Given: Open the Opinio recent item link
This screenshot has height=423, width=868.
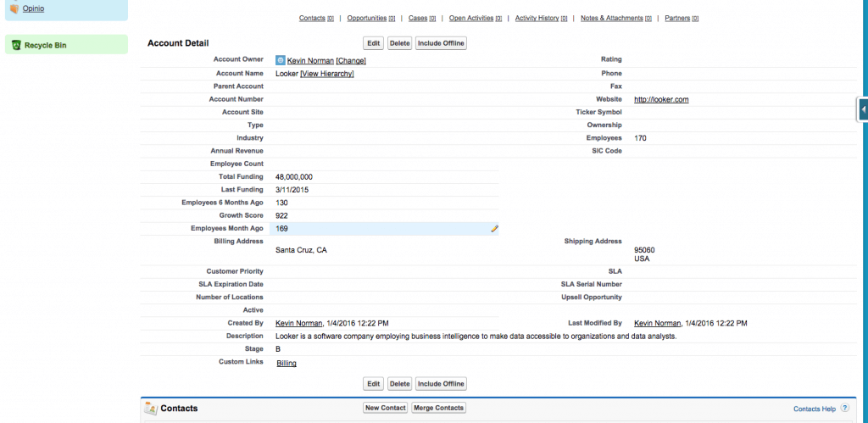Looking at the screenshot, I should [33, 8].
